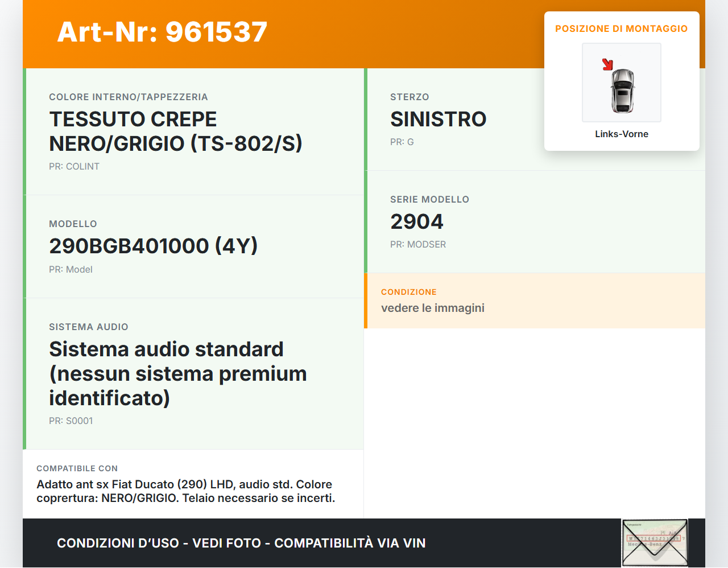Screen dimensions: 728x568
Task: Click the SISTEMA AUDIO label
Action: coord(89,327)
